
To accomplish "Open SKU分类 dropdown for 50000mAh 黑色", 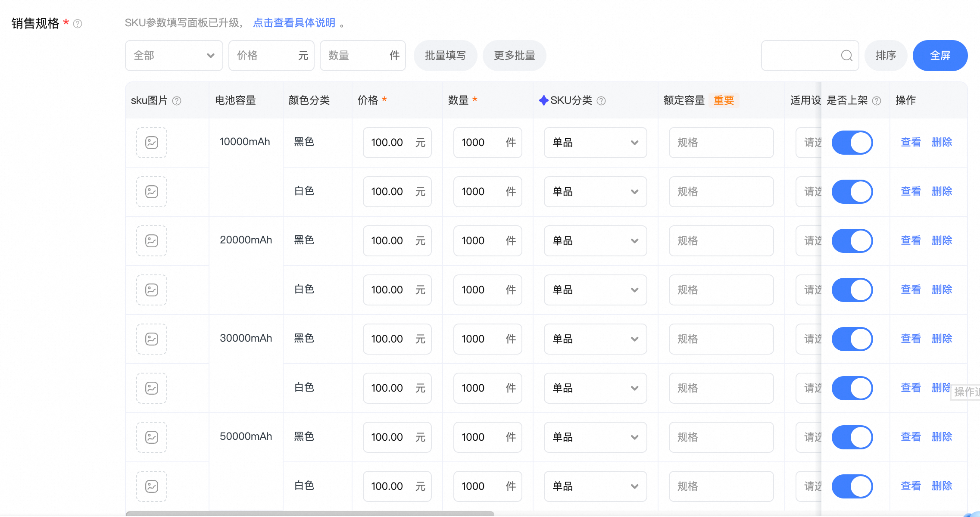I will click(595, 437).
